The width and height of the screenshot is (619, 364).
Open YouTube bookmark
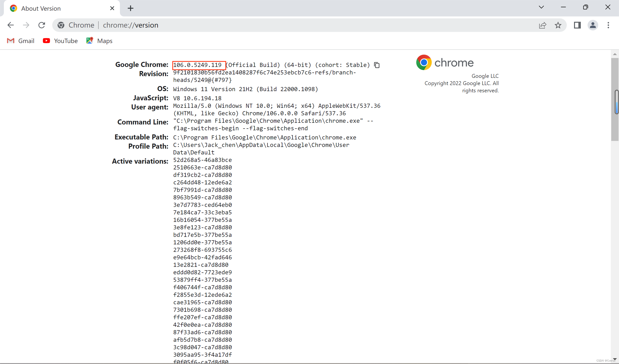60,41
